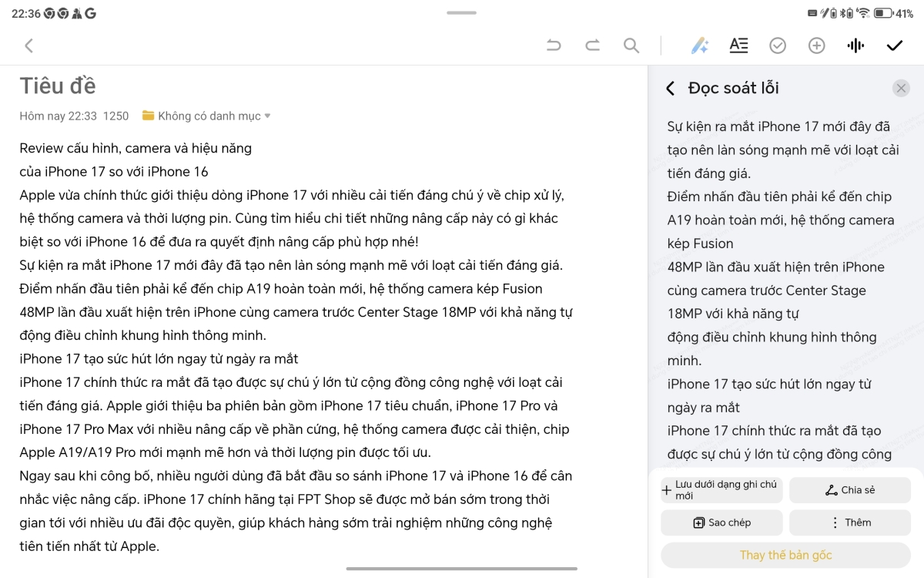Open the Thêm options menu
The width and height of the screenshot is (924, 578).
850,523
